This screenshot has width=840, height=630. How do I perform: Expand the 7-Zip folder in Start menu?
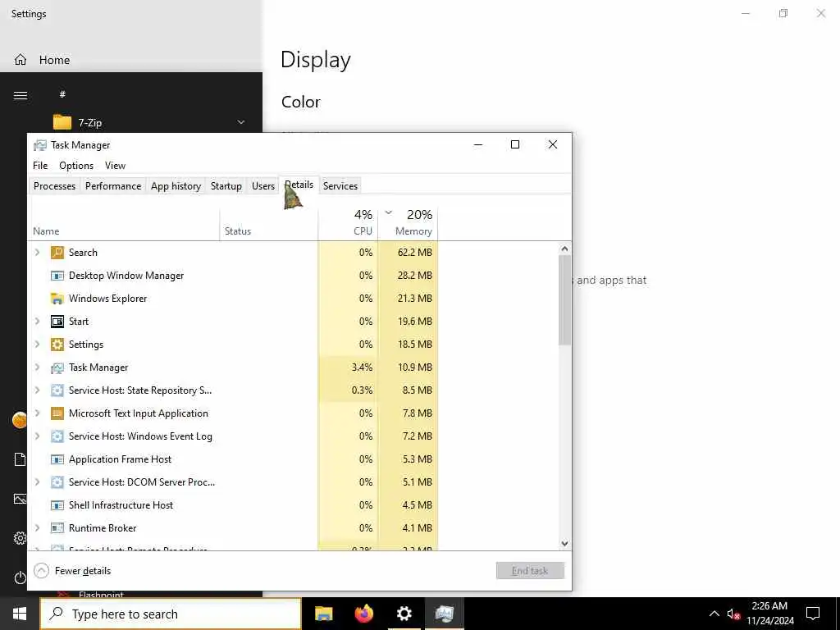[x=241, y=123]
